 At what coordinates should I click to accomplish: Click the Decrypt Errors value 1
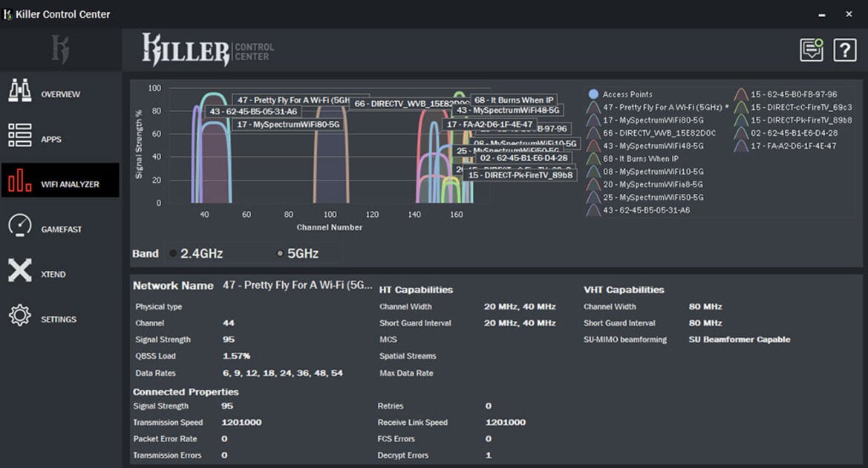(x=489, y=455)
